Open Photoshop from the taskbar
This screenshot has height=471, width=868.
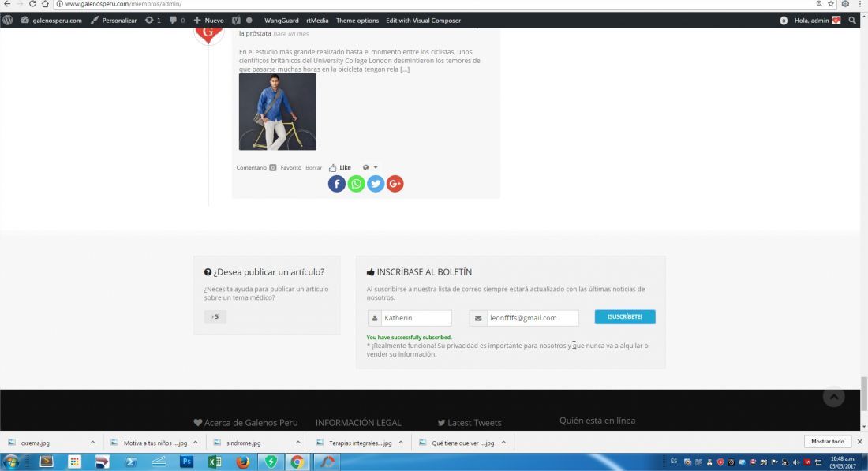click(x=186, y=462)
